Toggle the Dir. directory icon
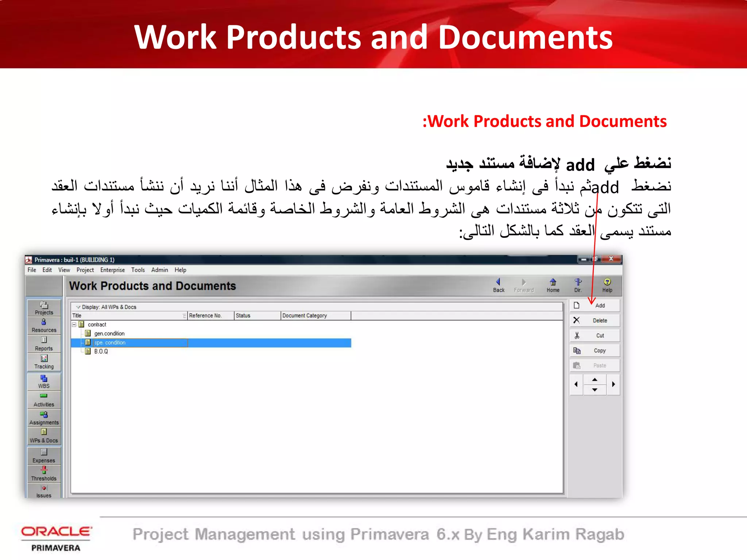Viewport: 747px width, 560px height. [x=578, y=285]
